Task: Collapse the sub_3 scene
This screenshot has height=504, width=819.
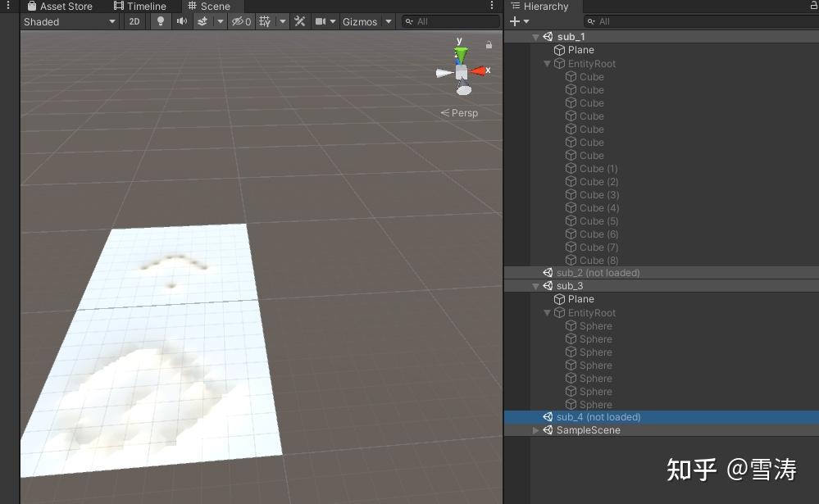Action: 535,286
